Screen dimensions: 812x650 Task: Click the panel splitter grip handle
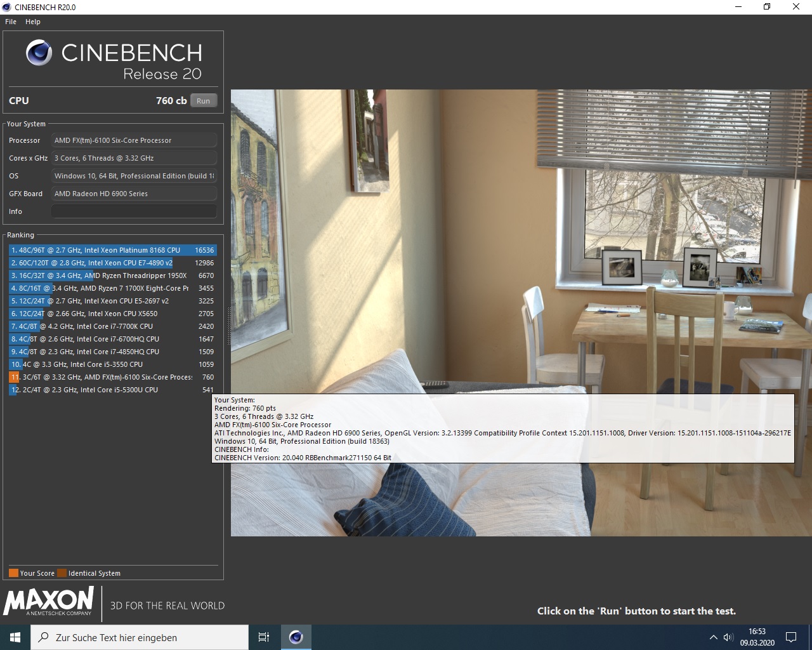pos(228,326)
